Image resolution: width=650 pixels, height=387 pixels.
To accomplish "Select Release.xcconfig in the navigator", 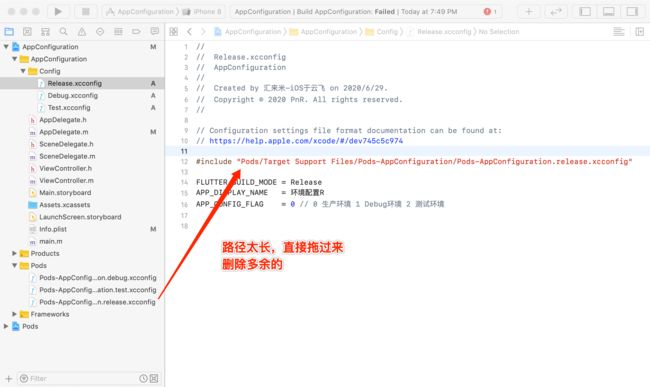I will (82, 83).
